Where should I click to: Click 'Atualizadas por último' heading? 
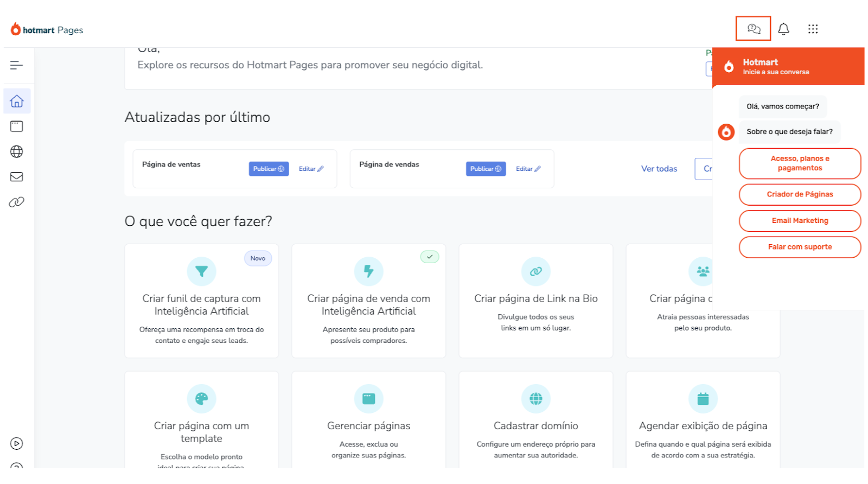pyautogui.click(x=197, y=117)
